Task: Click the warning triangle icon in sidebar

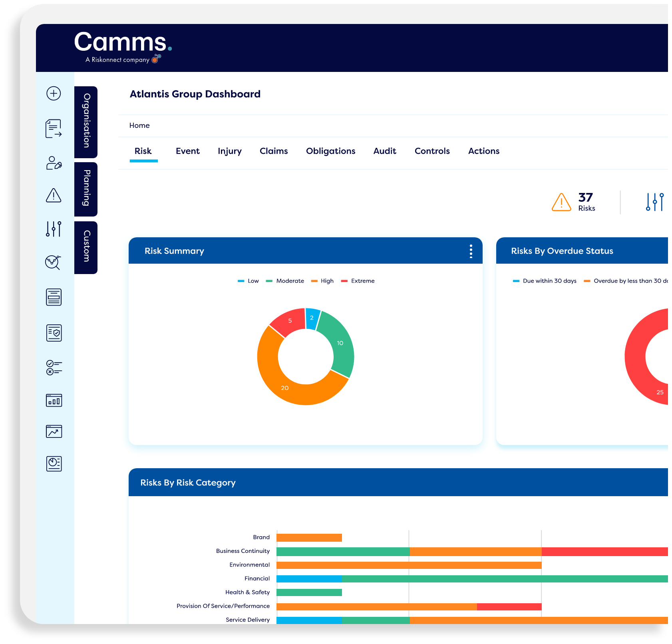Action: pyautogui.click(x=54, y=195)
